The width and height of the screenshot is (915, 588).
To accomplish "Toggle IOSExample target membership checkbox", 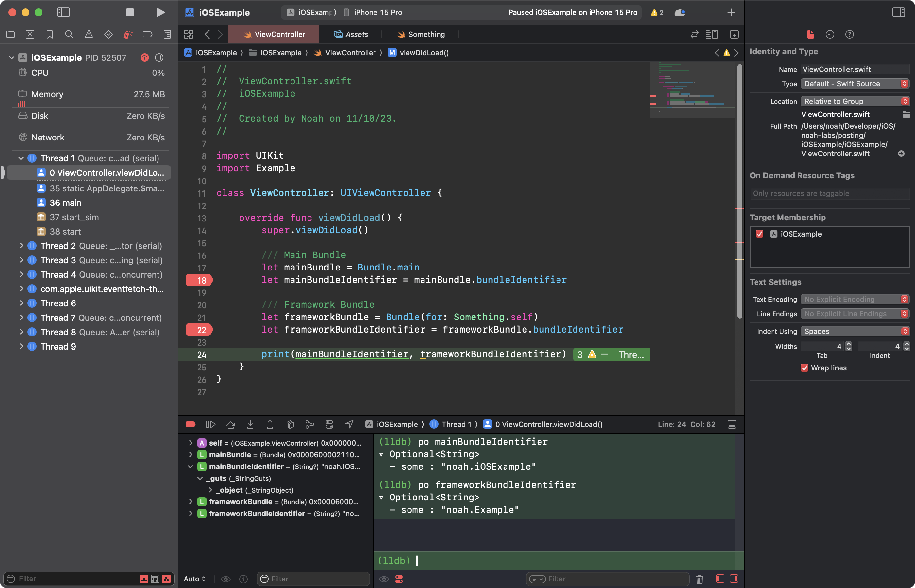I will click(x=759, y=233).
